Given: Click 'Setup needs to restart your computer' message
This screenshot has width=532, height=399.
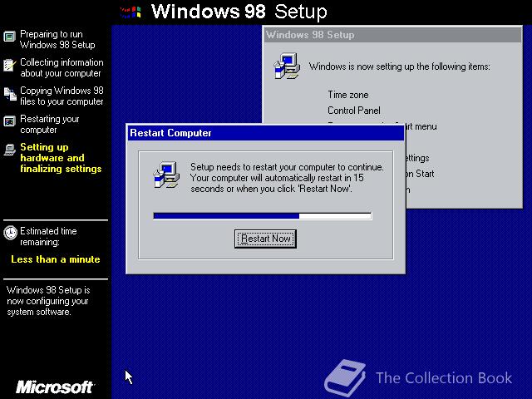Looking at the screenshot, I should point(287,178).
